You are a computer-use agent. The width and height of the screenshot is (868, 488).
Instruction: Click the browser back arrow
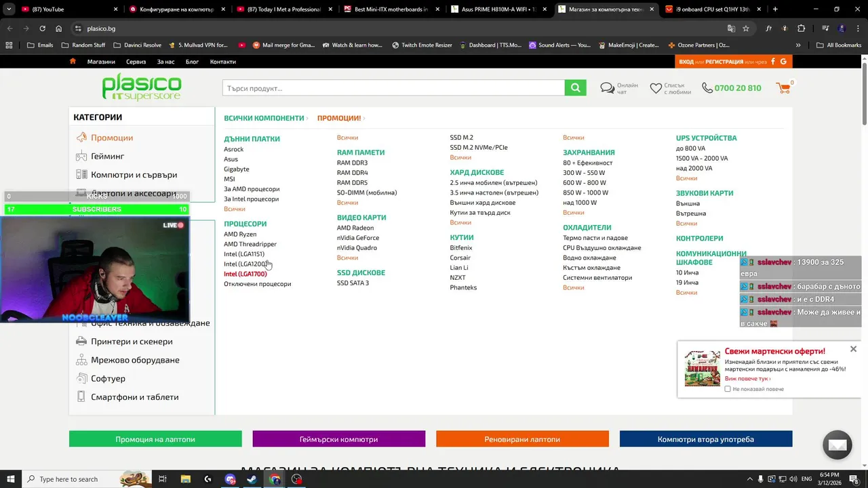[9, 28]
